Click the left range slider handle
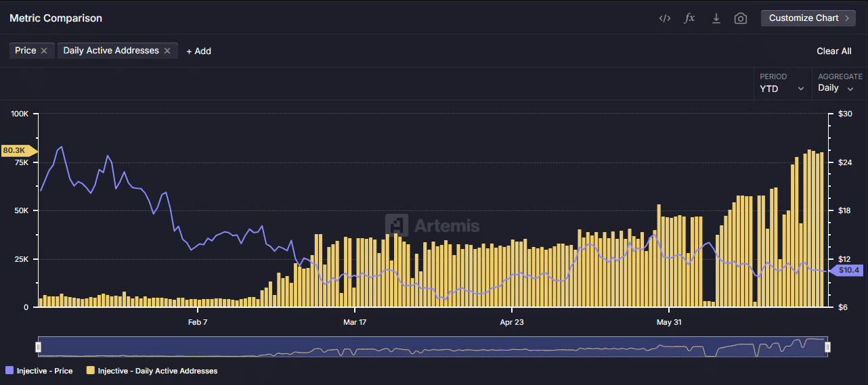The image size is (868, 385). pos(39,347)
